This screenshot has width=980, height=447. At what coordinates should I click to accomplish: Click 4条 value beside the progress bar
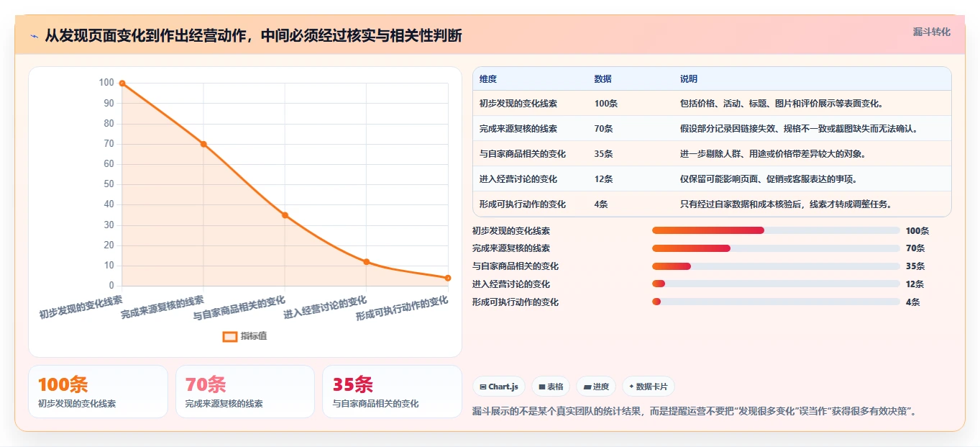coord(913,302)
